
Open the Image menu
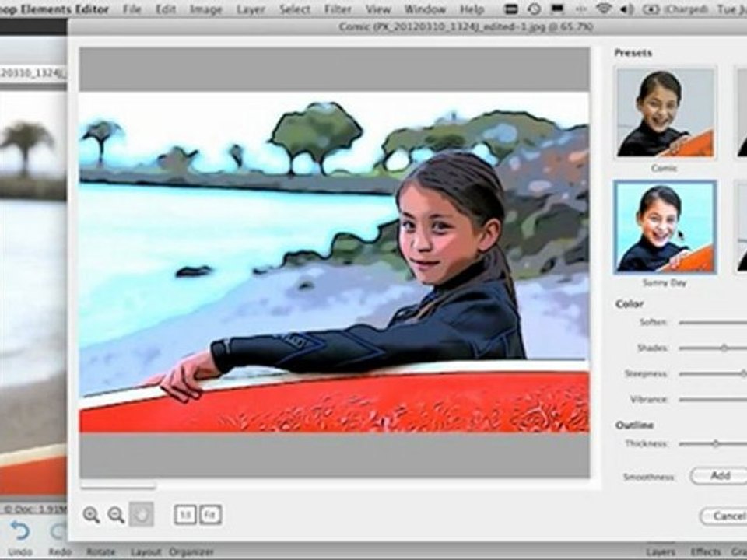[x=205, y=9]
